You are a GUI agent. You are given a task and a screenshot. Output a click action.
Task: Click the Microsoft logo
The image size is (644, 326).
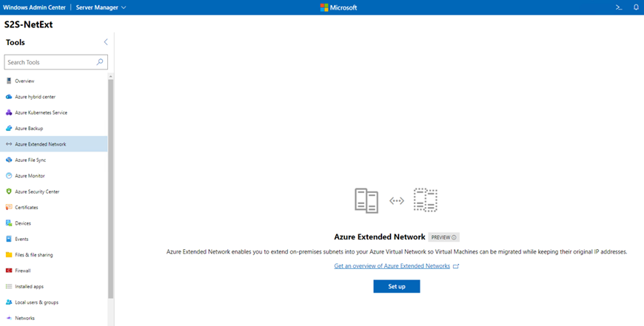338,7
